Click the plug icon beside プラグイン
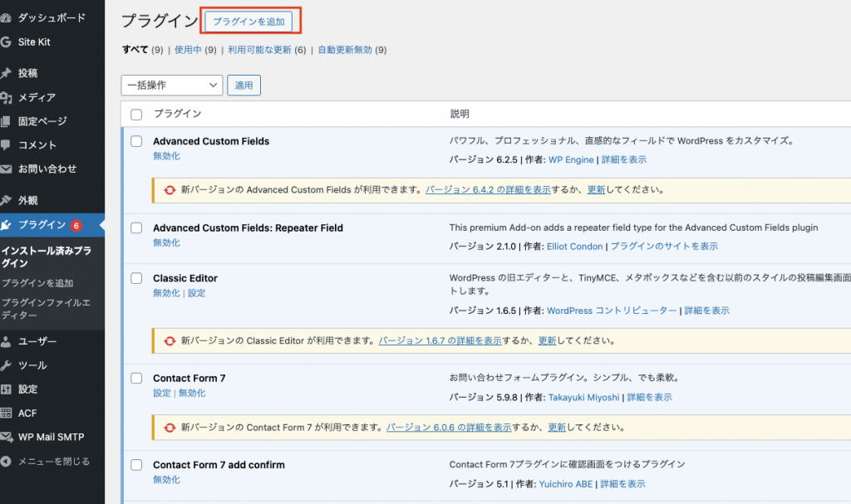This screenshot has height=504, width=851. click(x=6, y=225)
